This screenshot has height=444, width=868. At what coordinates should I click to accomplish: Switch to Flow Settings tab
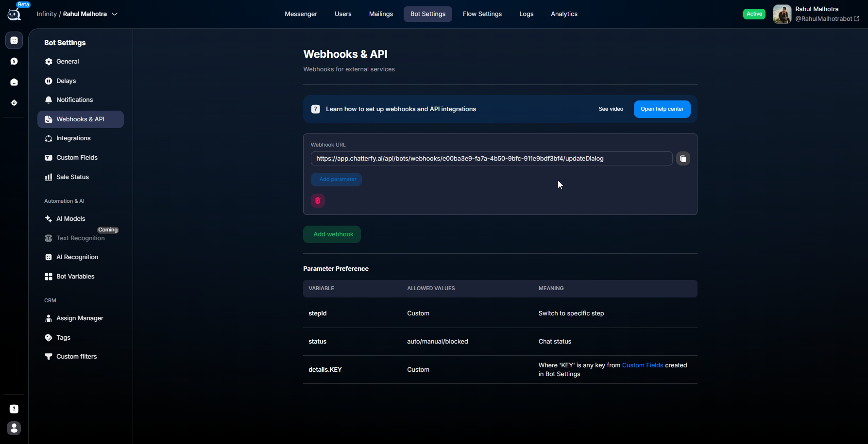click(x=482, y=14)
